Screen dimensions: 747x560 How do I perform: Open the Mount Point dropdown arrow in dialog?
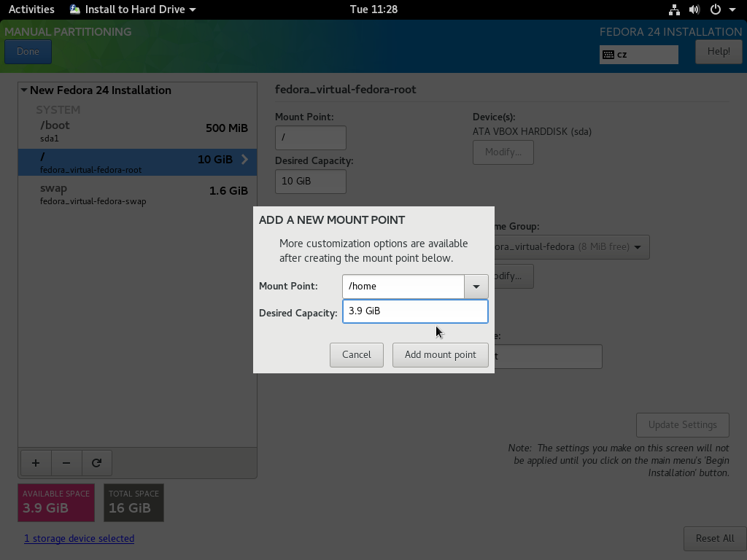476,287
